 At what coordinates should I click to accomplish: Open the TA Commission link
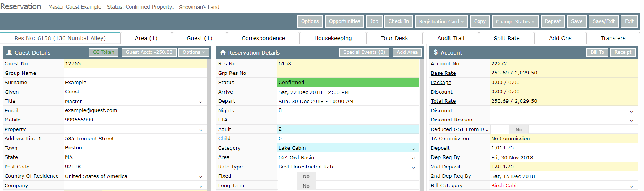pos(450,139)
